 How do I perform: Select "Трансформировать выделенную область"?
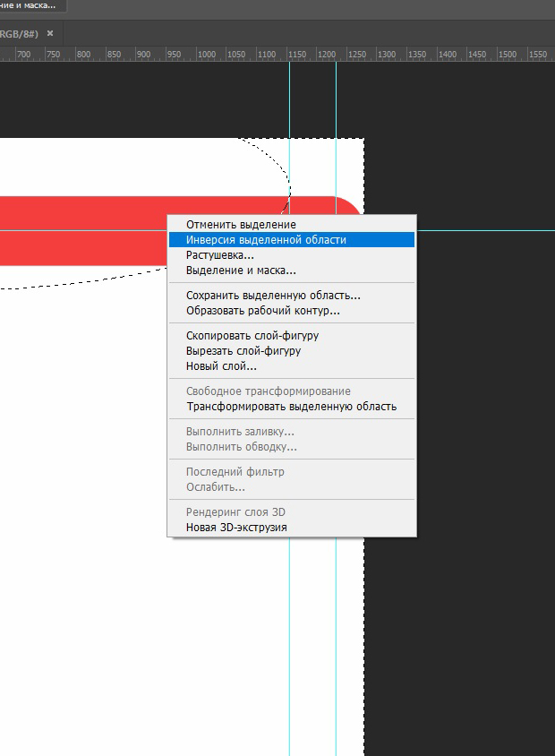[x=291, y=407]
